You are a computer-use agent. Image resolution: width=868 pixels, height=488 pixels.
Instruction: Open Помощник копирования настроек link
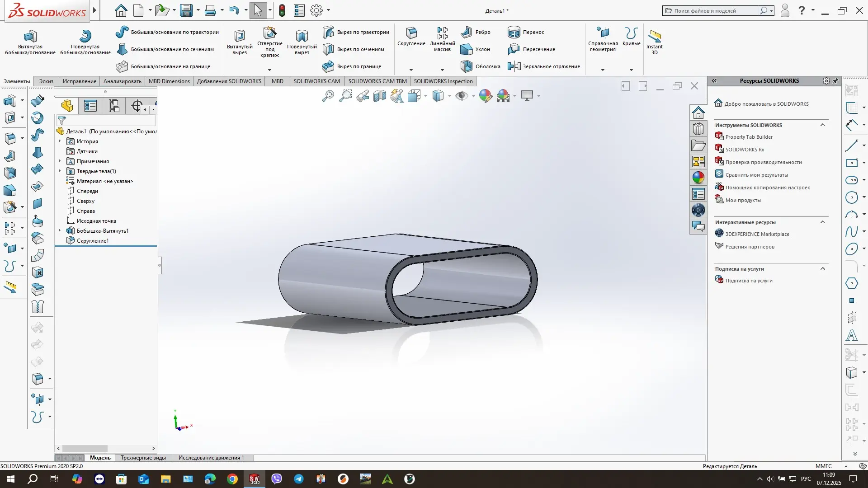768,188
